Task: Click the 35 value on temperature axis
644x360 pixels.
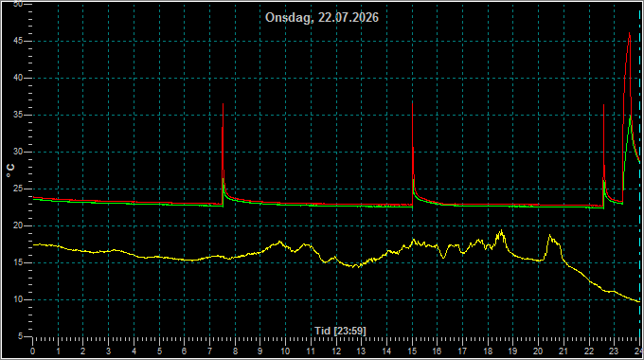Action: point(18,115)
